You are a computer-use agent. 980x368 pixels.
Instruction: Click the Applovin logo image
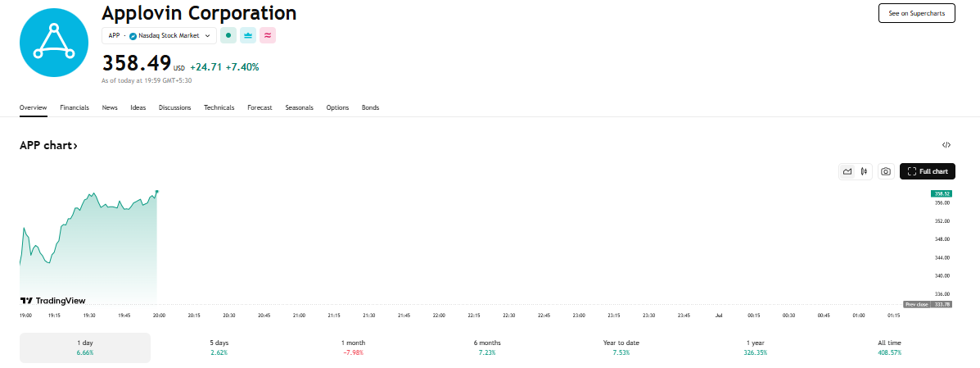click(x=54, y=43)
